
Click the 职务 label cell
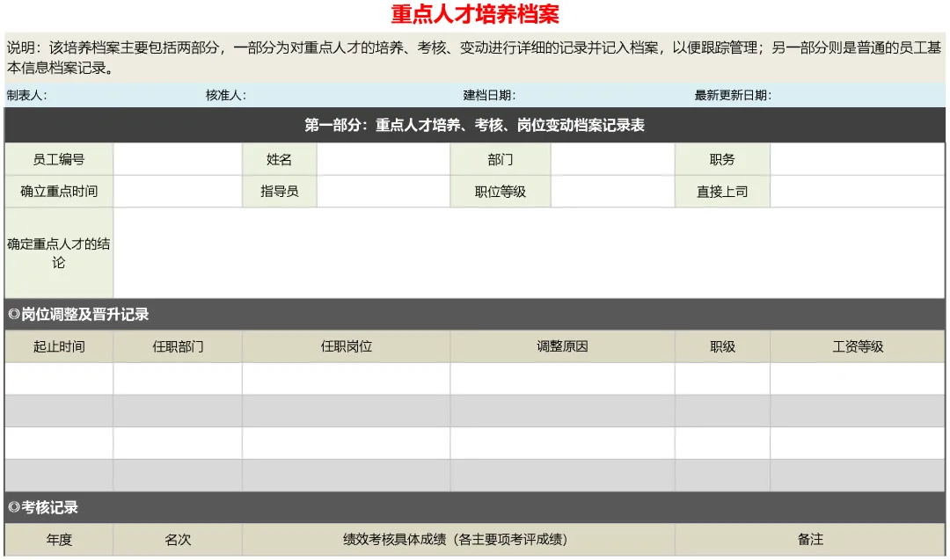click(x=722, y=159)
